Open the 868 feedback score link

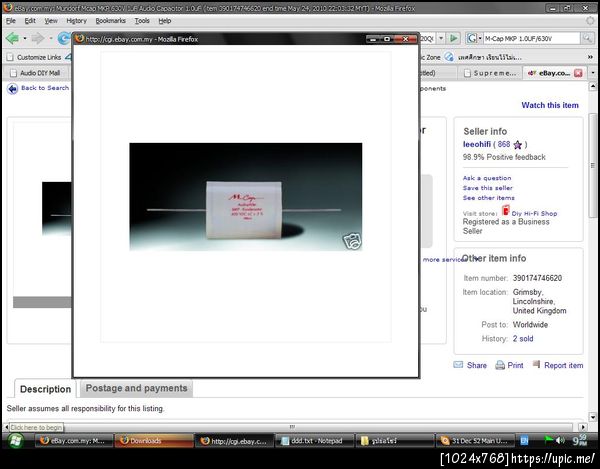(x=504, y=144)
